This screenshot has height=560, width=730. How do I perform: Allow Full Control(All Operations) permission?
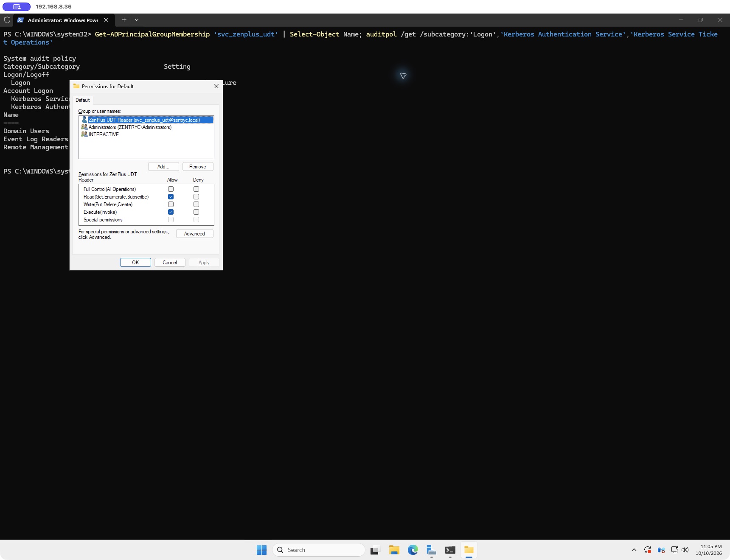pos(171,189)
